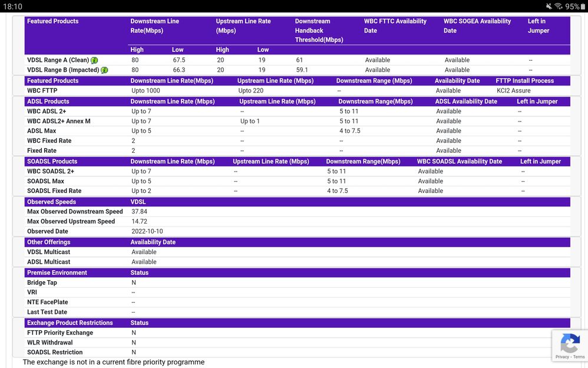Select the Premise Environment header
Screen dimensions: 588x368
coord(57,272)
